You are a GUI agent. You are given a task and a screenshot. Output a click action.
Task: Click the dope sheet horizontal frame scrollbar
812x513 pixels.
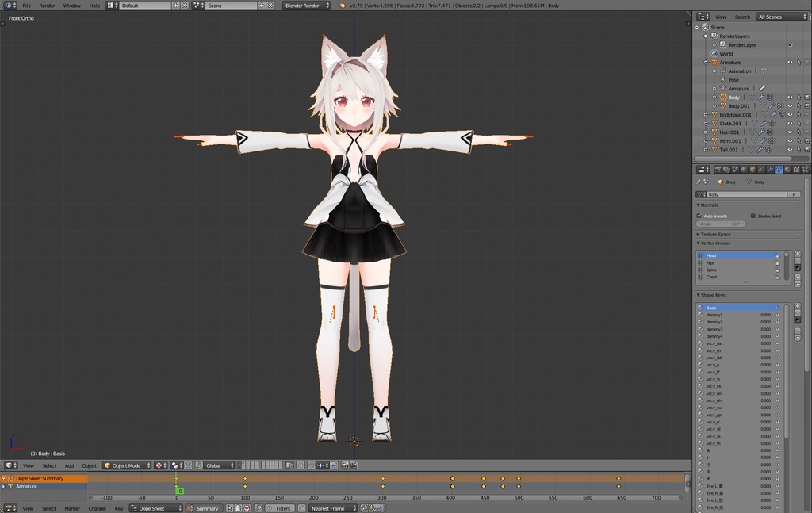[x=385, y=497]
